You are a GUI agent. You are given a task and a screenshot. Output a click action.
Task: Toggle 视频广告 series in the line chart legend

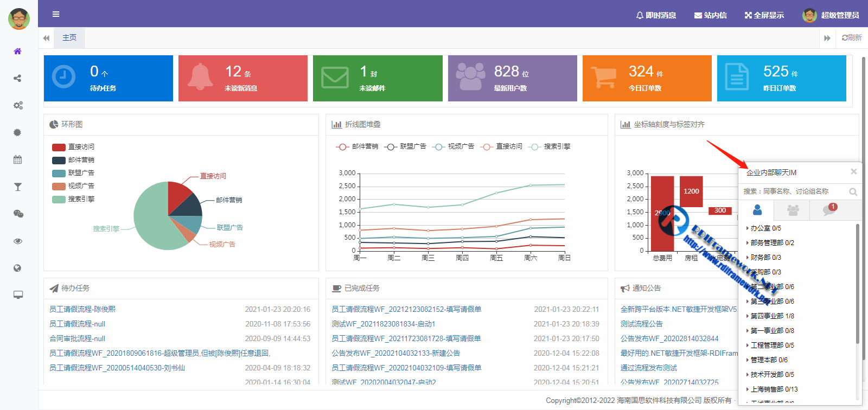pos(453,146)
